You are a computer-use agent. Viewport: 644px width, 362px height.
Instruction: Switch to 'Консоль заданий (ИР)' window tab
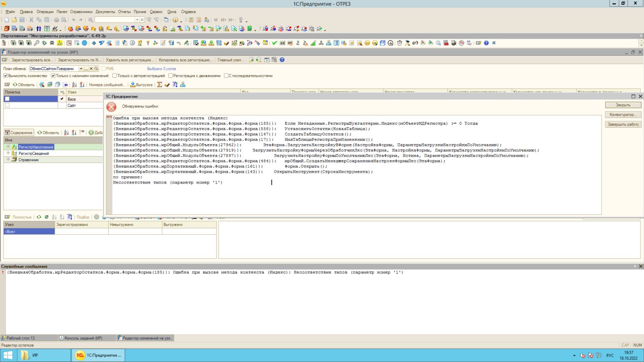(x=83, y=338)
